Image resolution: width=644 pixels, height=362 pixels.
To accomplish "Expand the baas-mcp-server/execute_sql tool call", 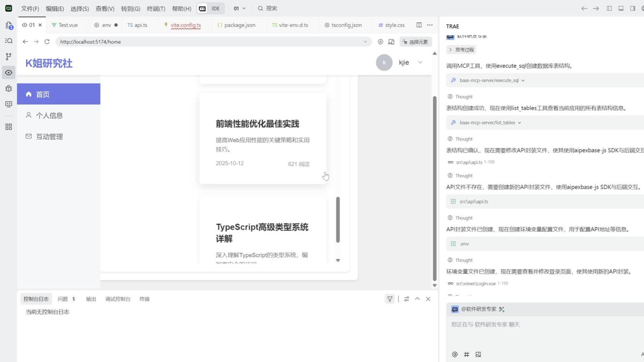I will click(487, 80).
